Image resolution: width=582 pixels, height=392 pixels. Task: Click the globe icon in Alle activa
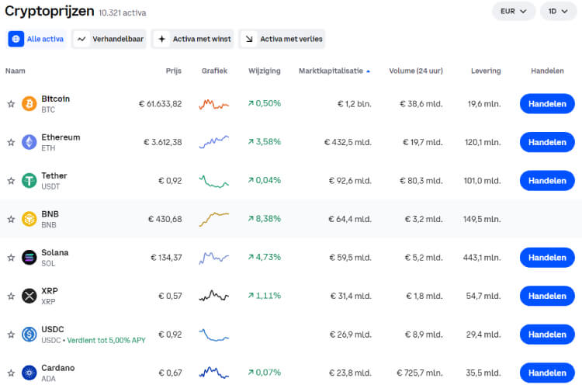pos(16,39)
